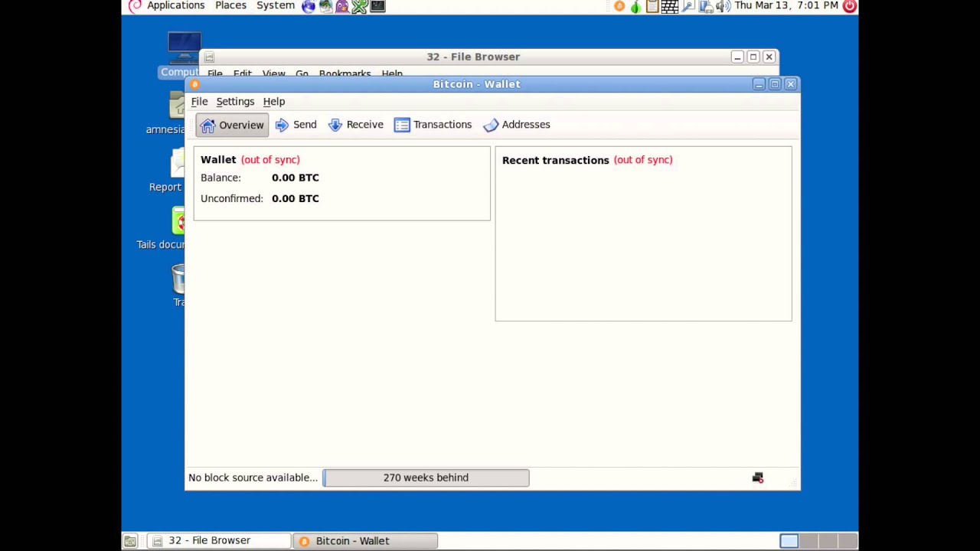
Task: Click the File Browser window menu icon
Action: [209, 57]
